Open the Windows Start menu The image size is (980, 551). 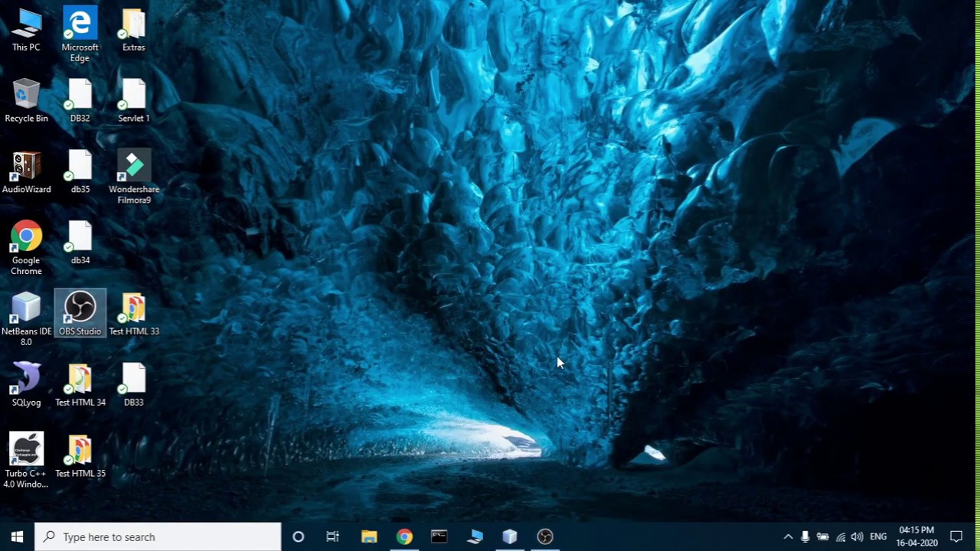[17, 536]
